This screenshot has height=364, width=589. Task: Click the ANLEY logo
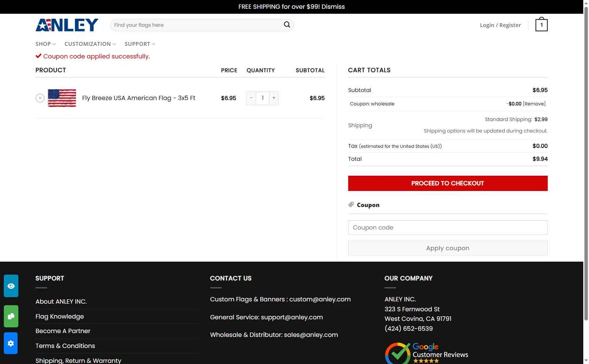point(67,25)
